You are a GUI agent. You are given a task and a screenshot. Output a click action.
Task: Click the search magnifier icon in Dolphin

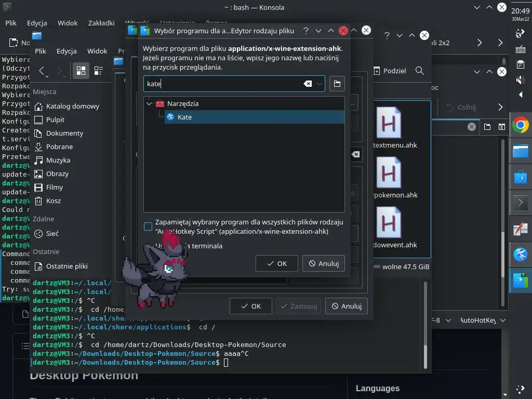pos(420,71)
